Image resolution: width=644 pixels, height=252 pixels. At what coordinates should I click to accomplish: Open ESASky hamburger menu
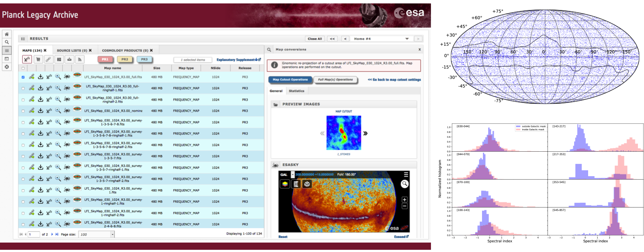click(405, 174)
